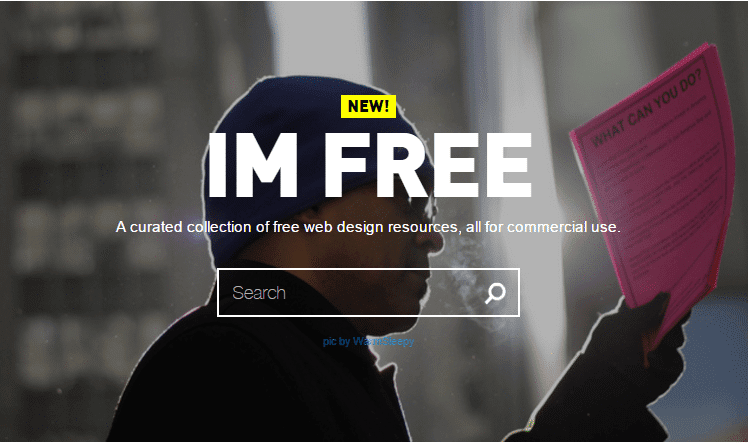Viewport: 748px width, 443px height.
Task: Click the 'pic by' credit text
Action: [337, 341]
